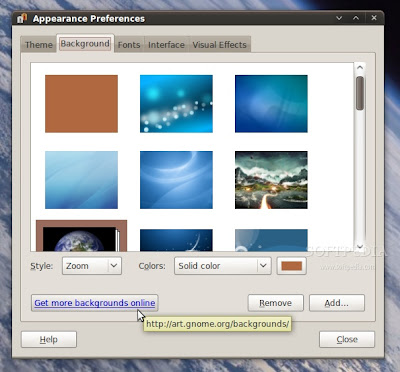Viewport: 400px width, 372px height.
Task: Add a new background image
Action: coord(337,303)
